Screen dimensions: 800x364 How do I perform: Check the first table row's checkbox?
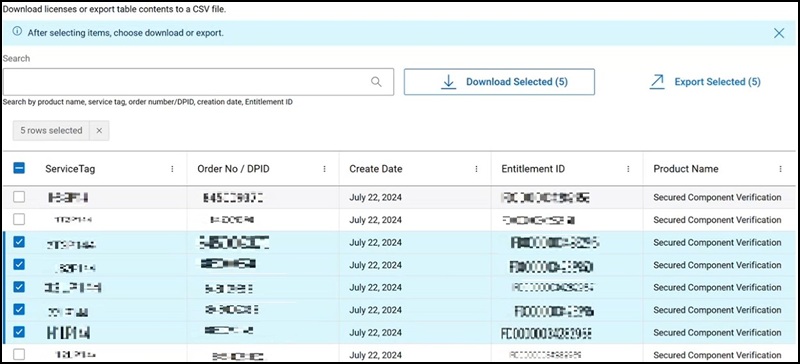[x=19, y=197]
